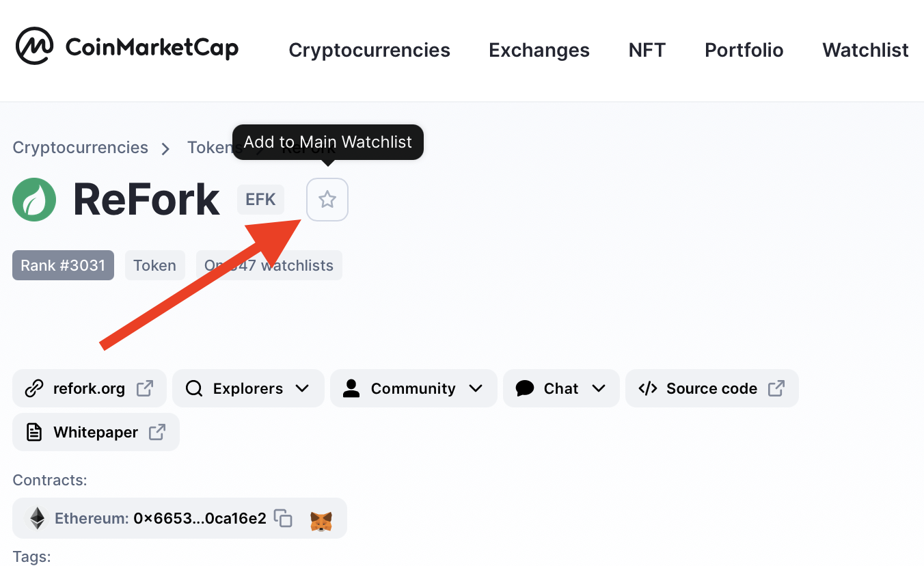Copy the Ethereum contract address icon

[283, 518]
